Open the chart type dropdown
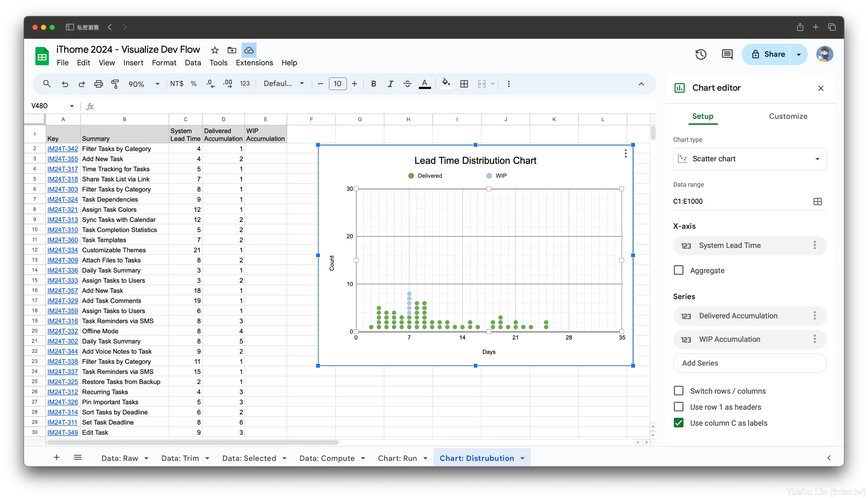 pyautogui.click(x=750, y=159)
